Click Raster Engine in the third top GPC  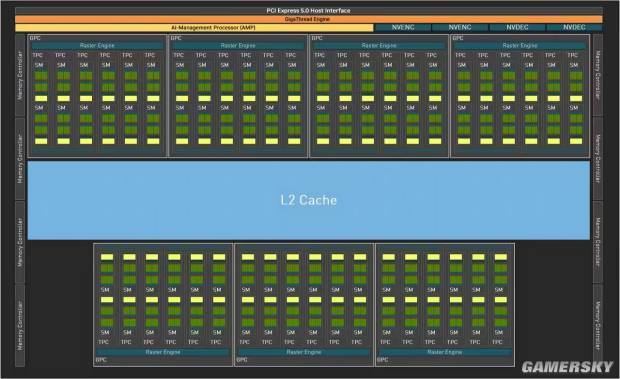point(379,46)
